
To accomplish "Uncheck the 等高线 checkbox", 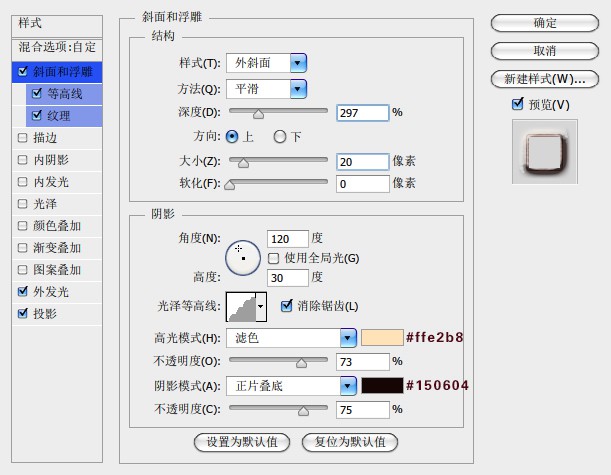I will pos(37,94).
